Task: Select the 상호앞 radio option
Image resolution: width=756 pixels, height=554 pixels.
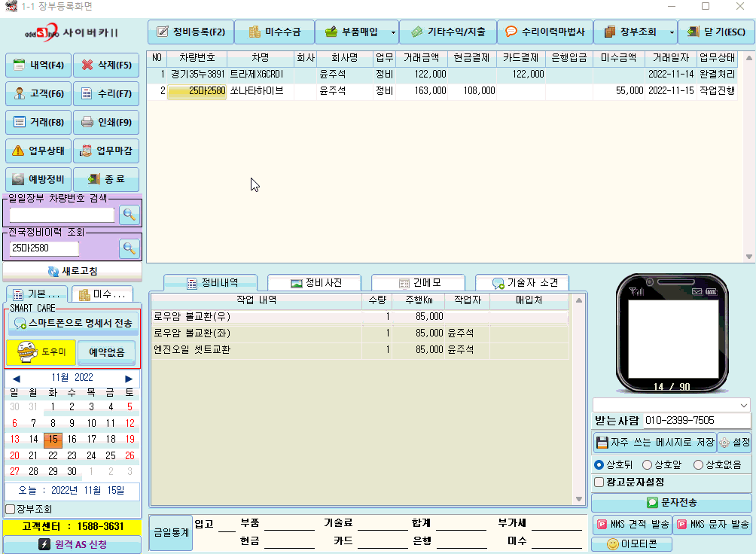Action: 647,464
